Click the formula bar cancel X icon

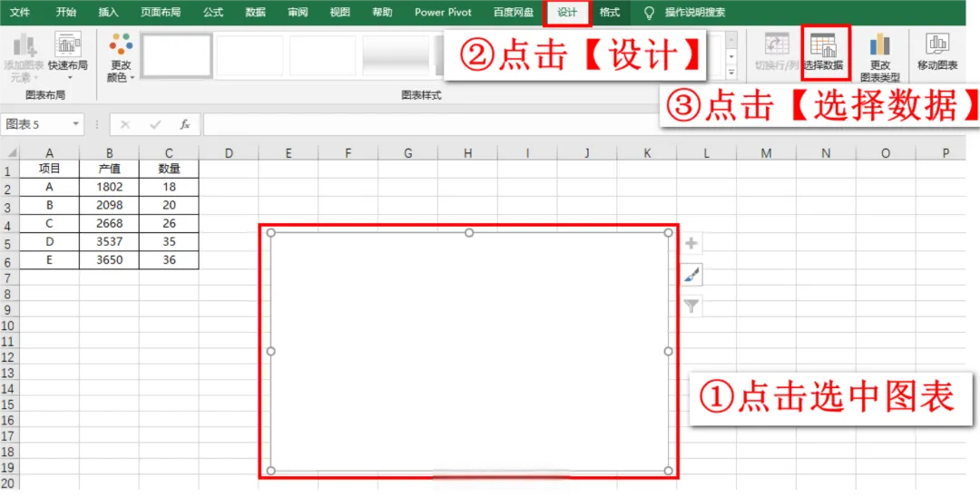[x=125, y=125]
